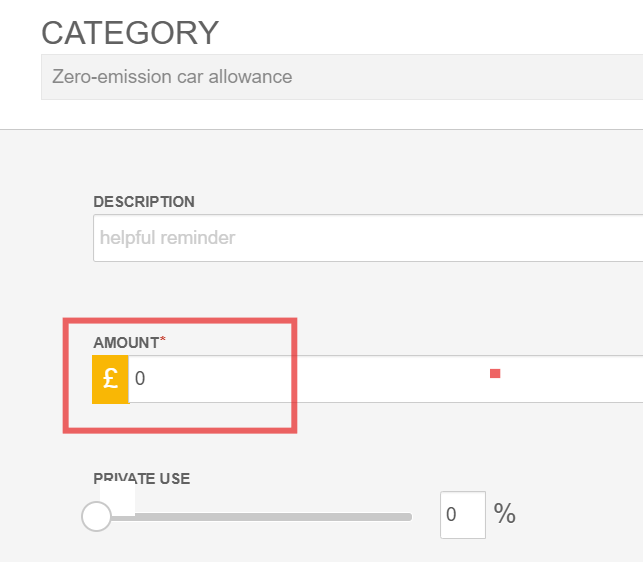Click the small red square marker

(495, 373)
